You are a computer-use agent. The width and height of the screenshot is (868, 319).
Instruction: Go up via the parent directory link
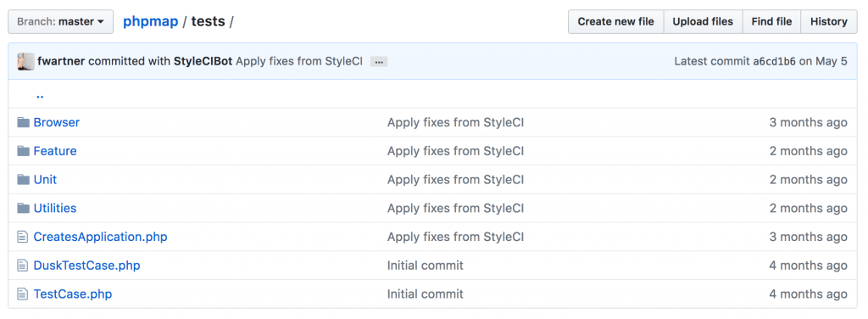pos(40,95)
